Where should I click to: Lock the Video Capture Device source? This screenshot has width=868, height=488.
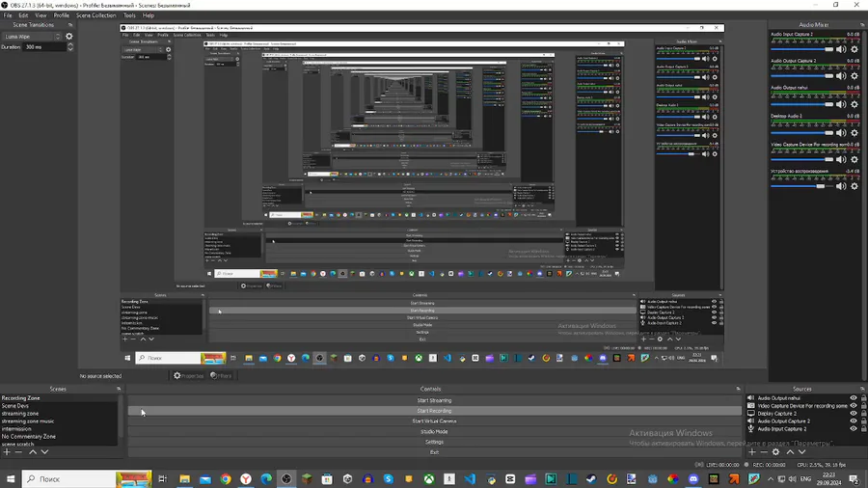tap(863, 406)
